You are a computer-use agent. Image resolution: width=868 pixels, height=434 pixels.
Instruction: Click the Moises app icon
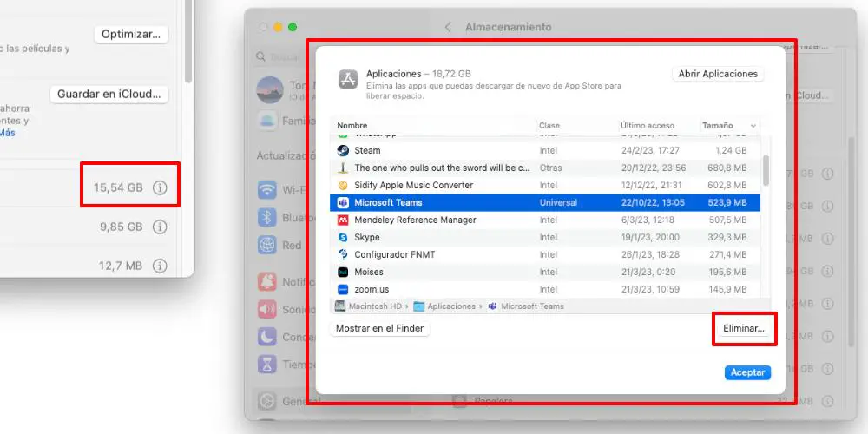(343, 272)
